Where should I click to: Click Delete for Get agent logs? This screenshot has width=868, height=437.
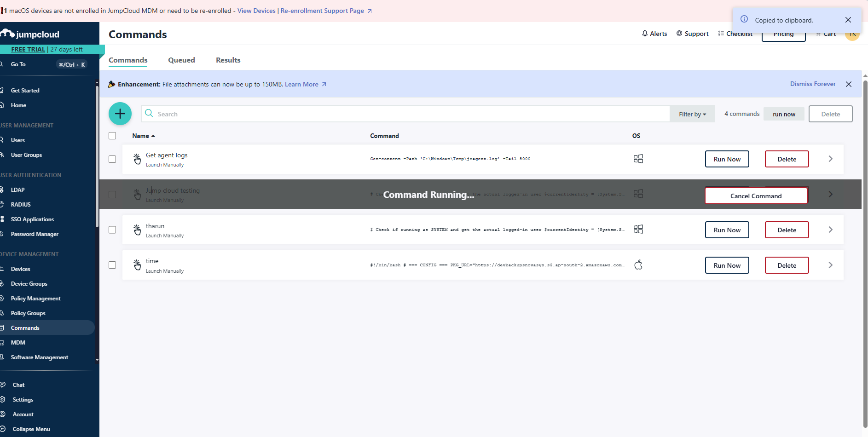[787, 159]
